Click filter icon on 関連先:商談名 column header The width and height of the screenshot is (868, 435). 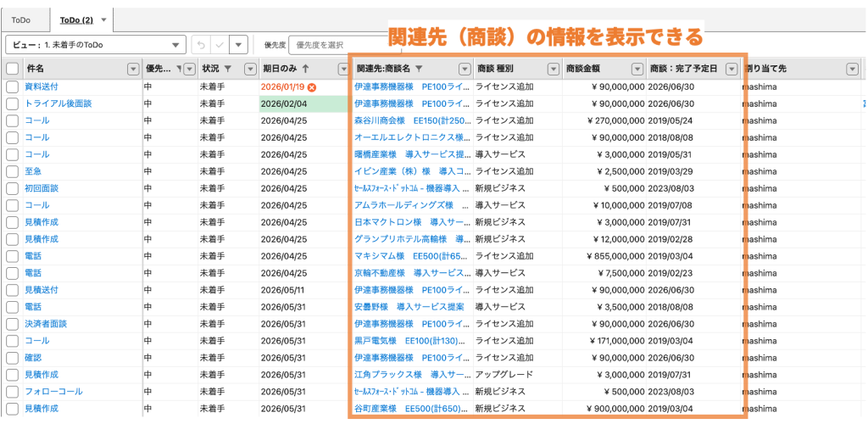pos(418,69)
